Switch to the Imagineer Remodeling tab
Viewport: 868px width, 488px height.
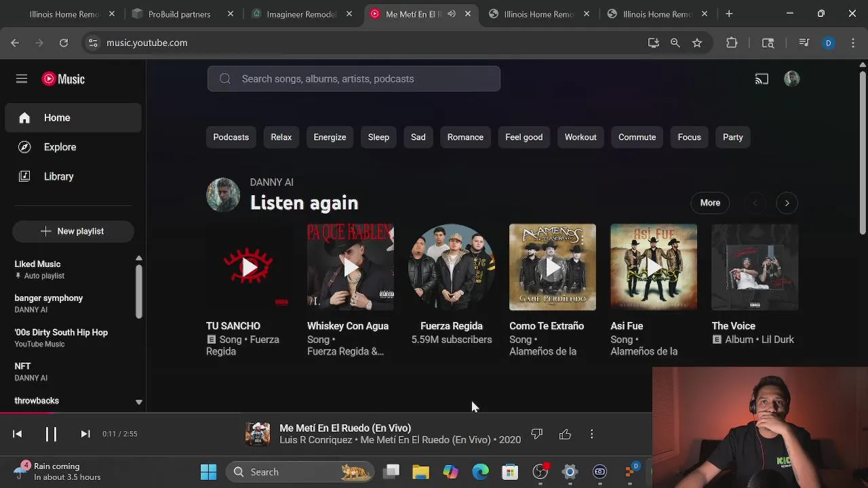click(x=302, y=14)
